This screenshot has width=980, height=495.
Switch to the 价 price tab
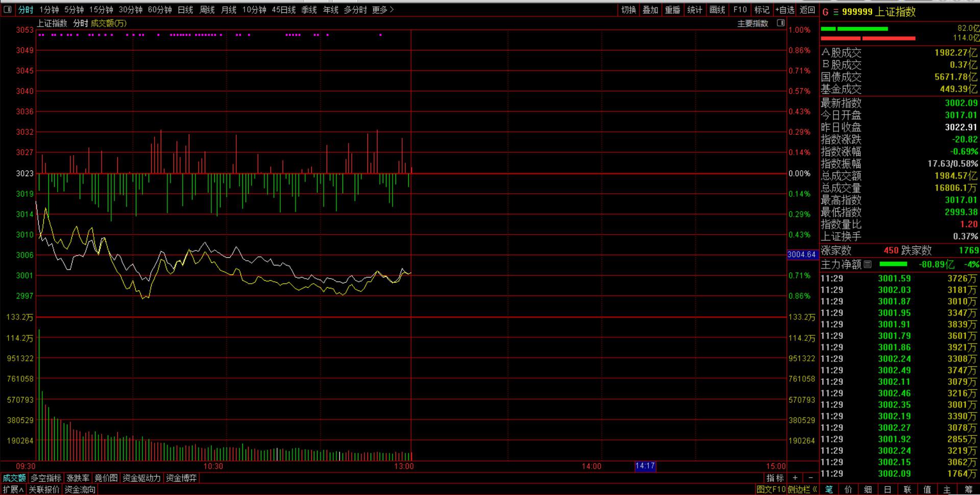point(848,489)
